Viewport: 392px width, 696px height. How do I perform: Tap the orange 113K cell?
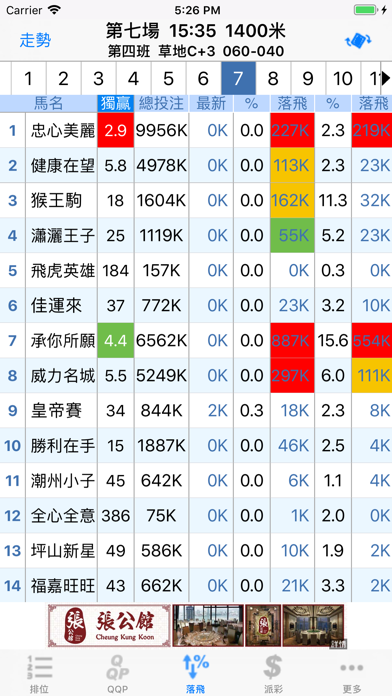click(x=292, y=165)
